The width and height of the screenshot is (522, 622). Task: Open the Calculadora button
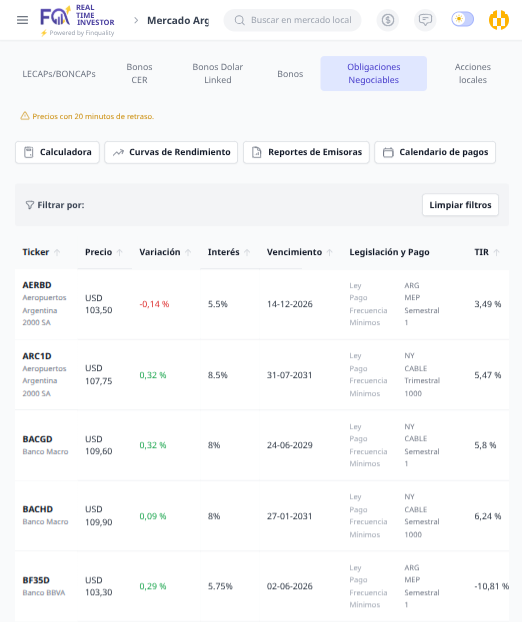click(x=58, y=152)
